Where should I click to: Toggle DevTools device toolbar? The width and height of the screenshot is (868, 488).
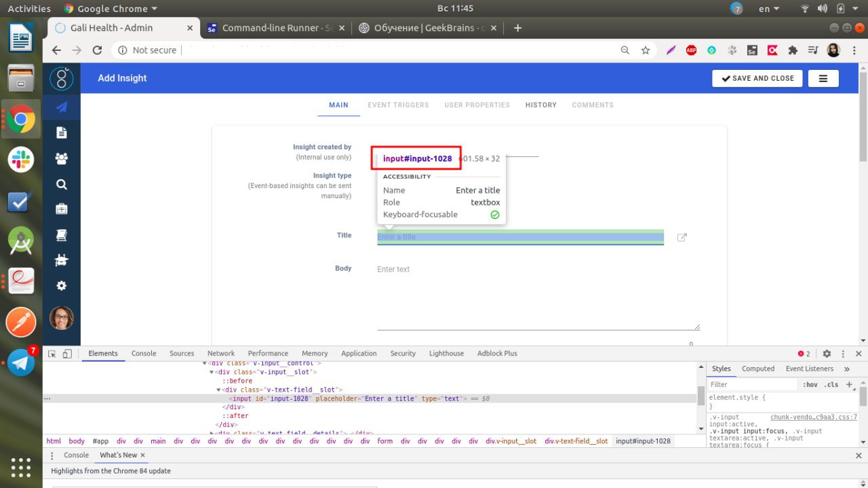[x=67, y=354]
